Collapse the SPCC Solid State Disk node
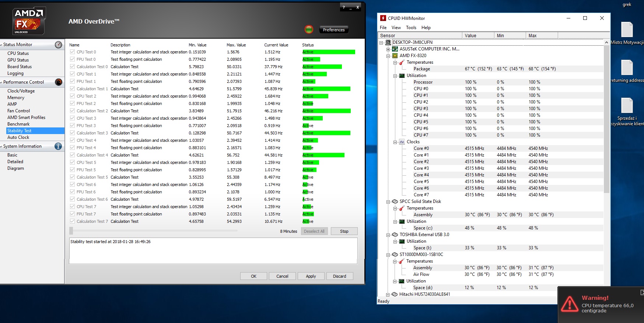This screenshot has width=644, height=323. (x=388, y=202)
